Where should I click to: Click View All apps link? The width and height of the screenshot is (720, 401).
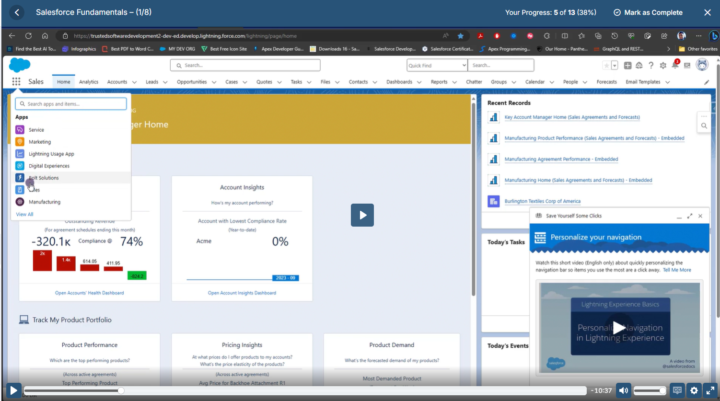(24, 215)
